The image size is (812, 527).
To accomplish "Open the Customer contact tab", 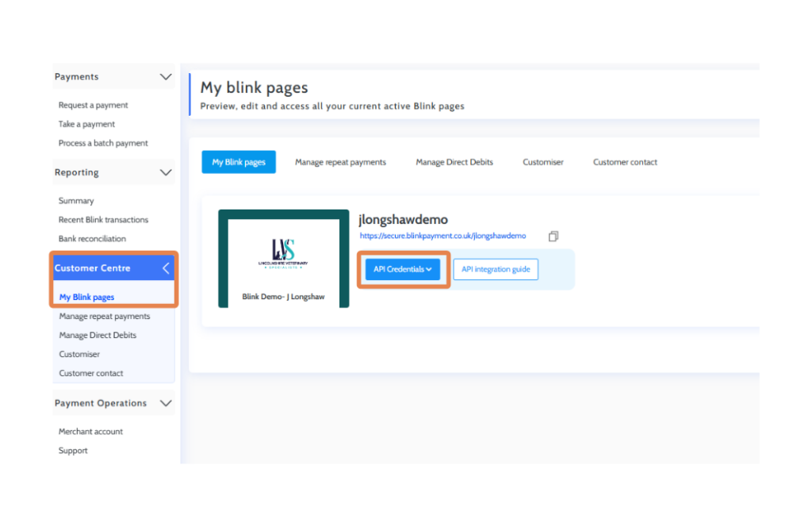I will [x=625, y=162].
